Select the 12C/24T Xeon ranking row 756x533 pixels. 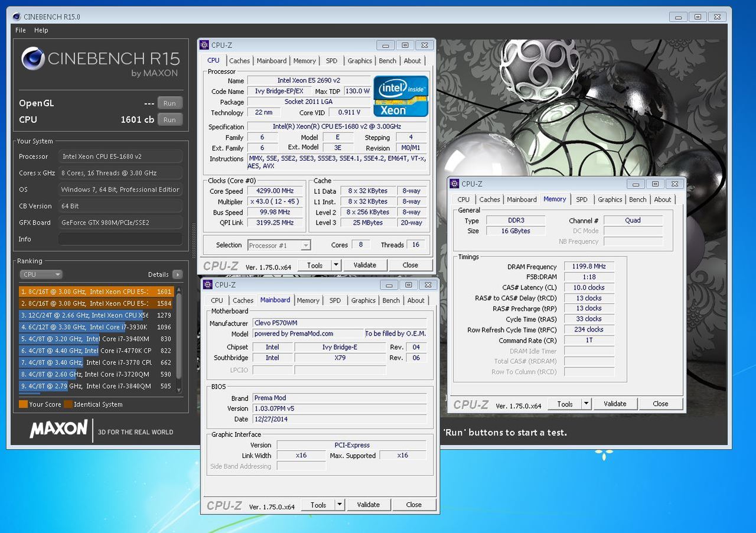click(x=96, y=315)
